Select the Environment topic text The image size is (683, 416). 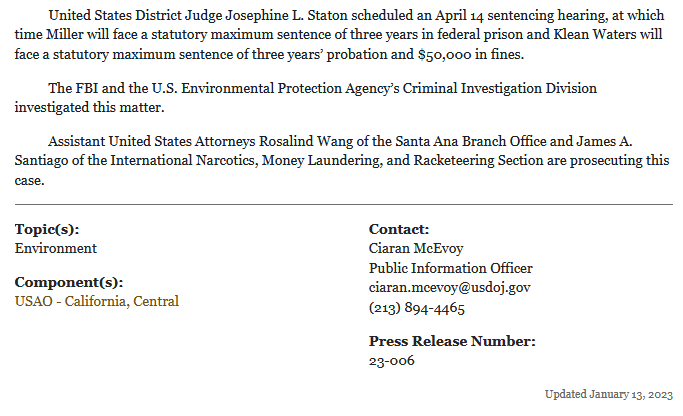pos(56,248)
